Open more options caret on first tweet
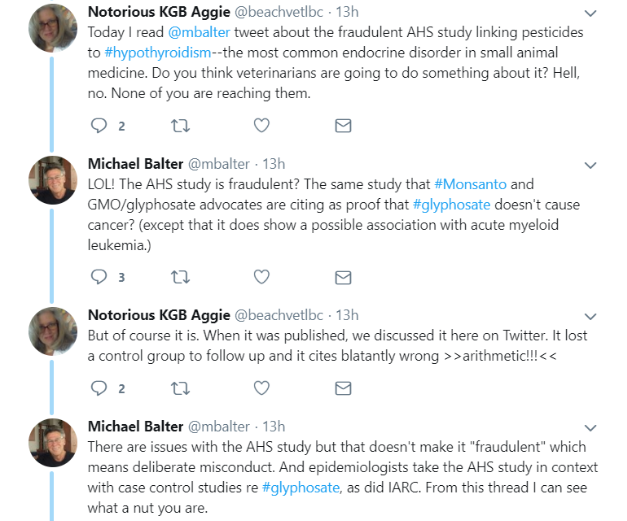The height and width of the screenshot is (521, 627). click(591, 13)
